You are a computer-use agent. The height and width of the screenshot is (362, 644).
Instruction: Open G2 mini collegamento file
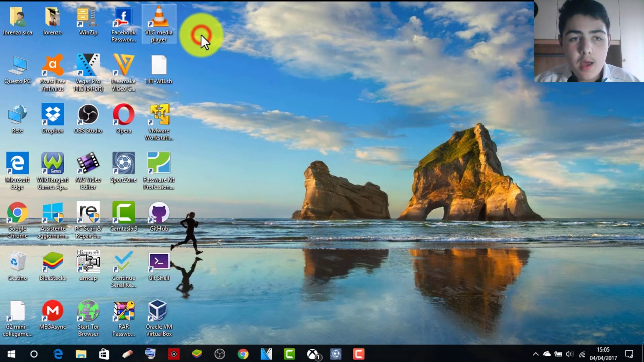18,319
